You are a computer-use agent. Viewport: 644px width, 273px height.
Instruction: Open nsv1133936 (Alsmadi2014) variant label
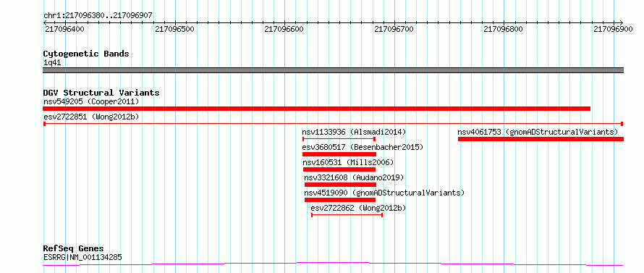tap(354, 132)
